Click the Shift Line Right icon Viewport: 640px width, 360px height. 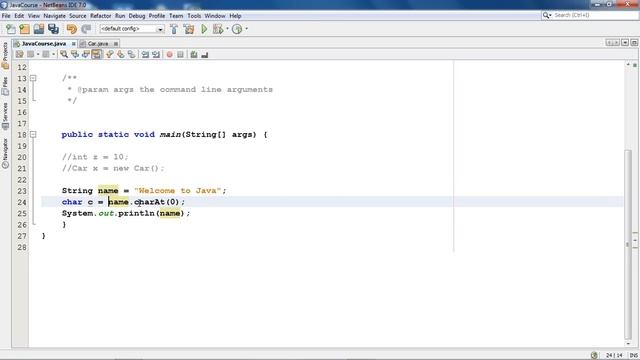156,54
